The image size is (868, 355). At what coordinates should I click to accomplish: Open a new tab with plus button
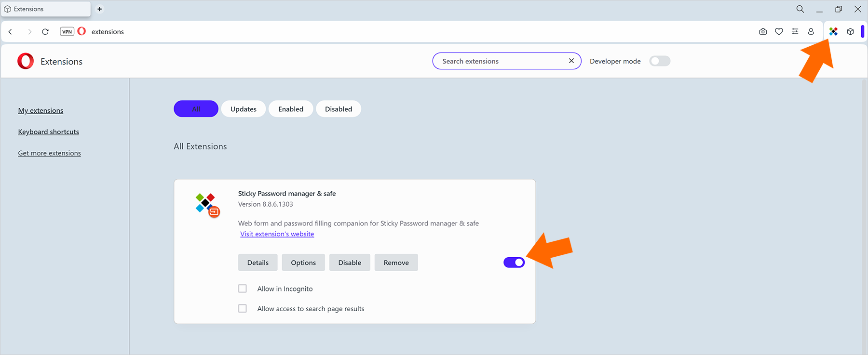point(100,9)
